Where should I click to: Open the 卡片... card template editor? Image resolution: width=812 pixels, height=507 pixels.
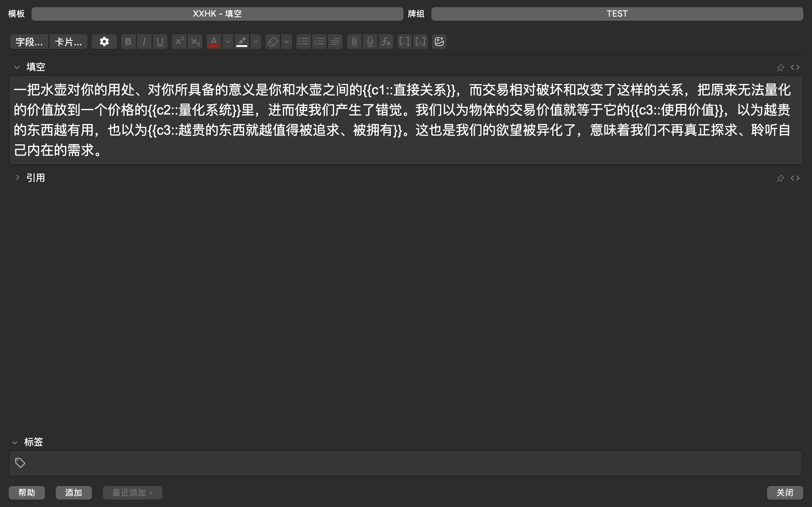(x=68, y=42)
